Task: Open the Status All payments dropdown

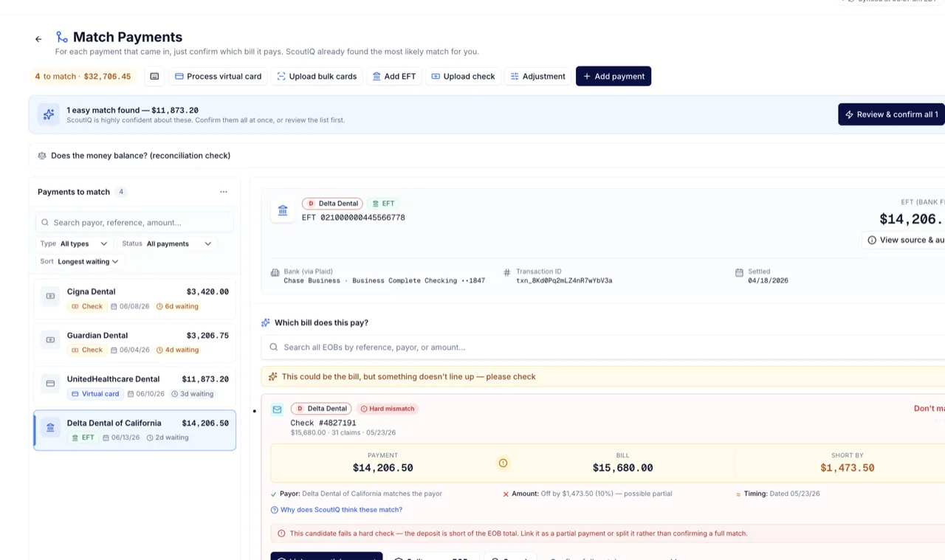Action: pyautogui.click(x=167, y=243)
